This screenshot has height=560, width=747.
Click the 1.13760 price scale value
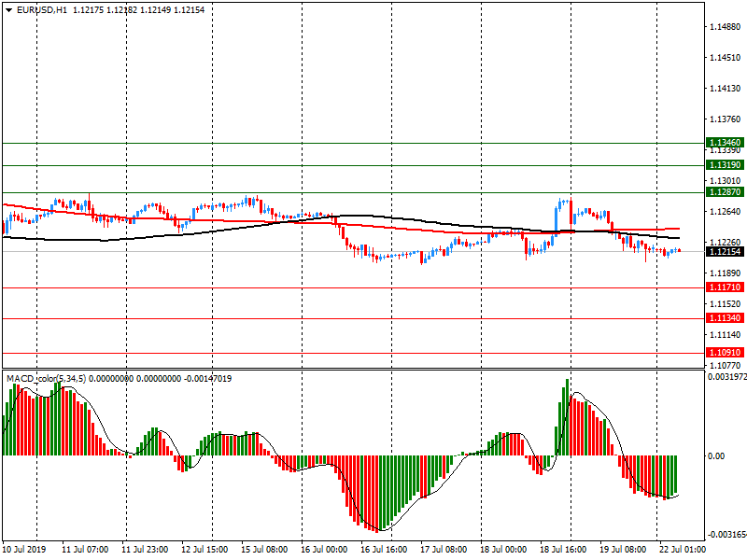click(726, 119)
